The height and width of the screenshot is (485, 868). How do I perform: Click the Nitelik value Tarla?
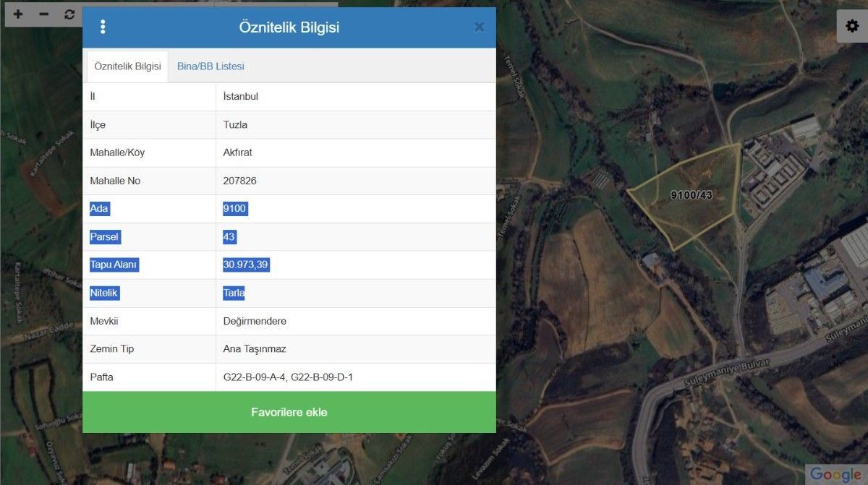click(234, 293)
